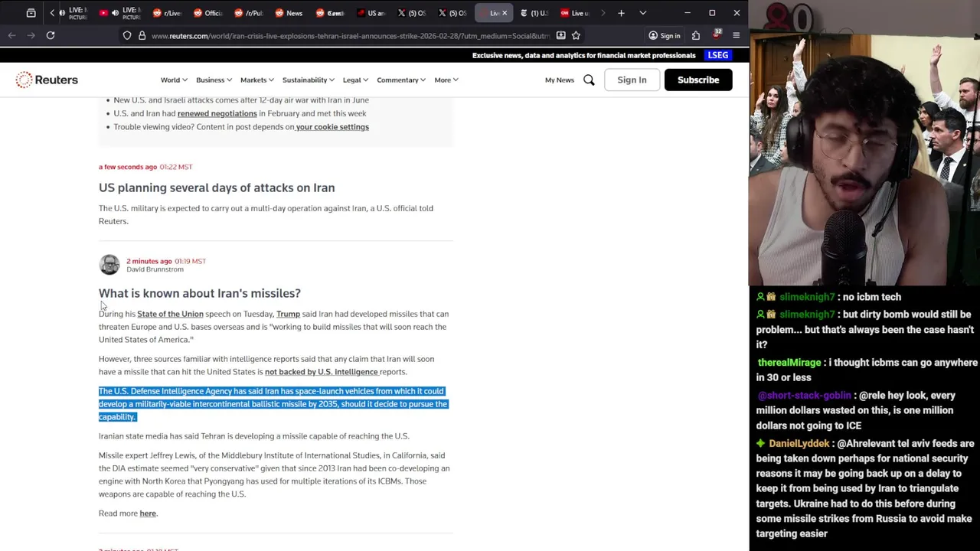Viewport: 980px width, 551px height.
Task: Open the reader/save icon in address bar
Action: 560,35
